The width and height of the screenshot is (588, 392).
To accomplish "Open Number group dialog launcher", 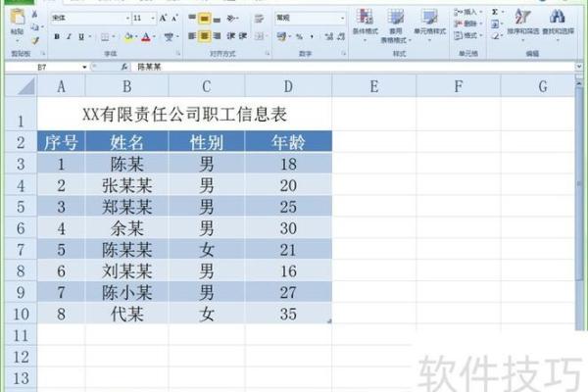I will click(344, 54).
